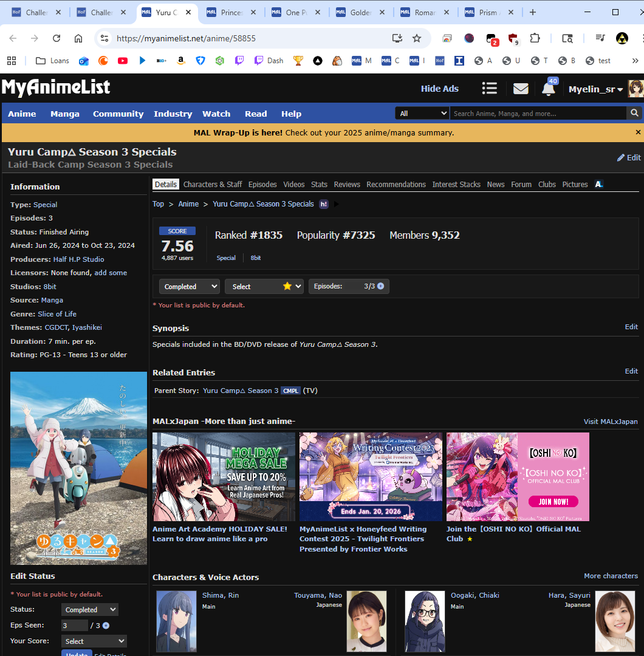
Task: Open the Twitch Dash bookmark
Action: 269,61
